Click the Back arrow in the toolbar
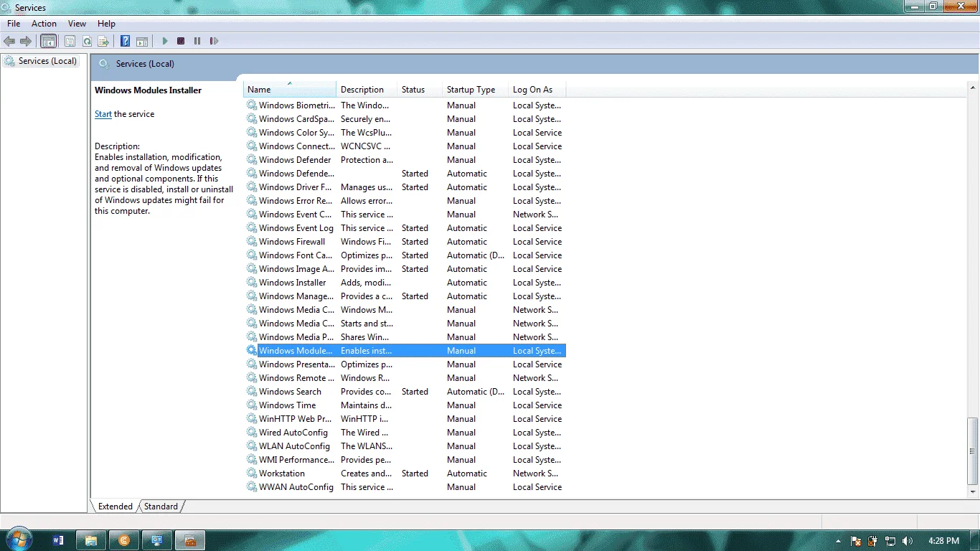Image resolution: width=980 pixels, height=551 pixels. point(9,42)
